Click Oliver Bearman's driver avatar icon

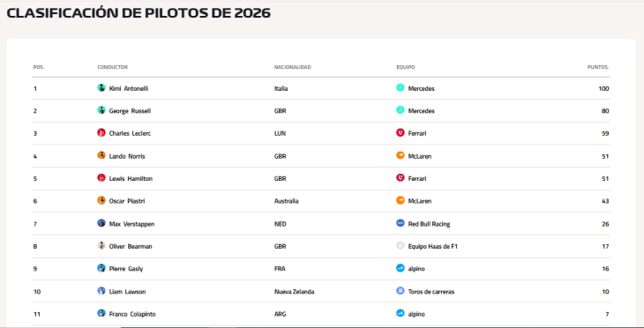(101, 245)
